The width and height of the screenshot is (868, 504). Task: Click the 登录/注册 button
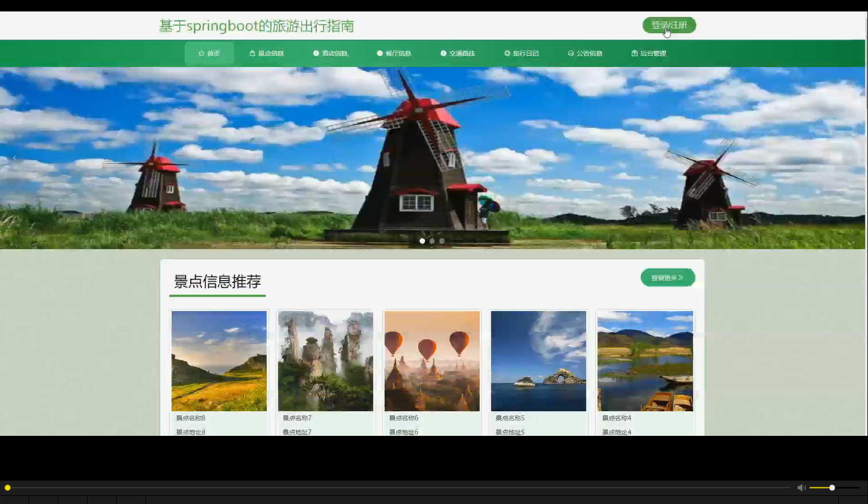point(668,25)
